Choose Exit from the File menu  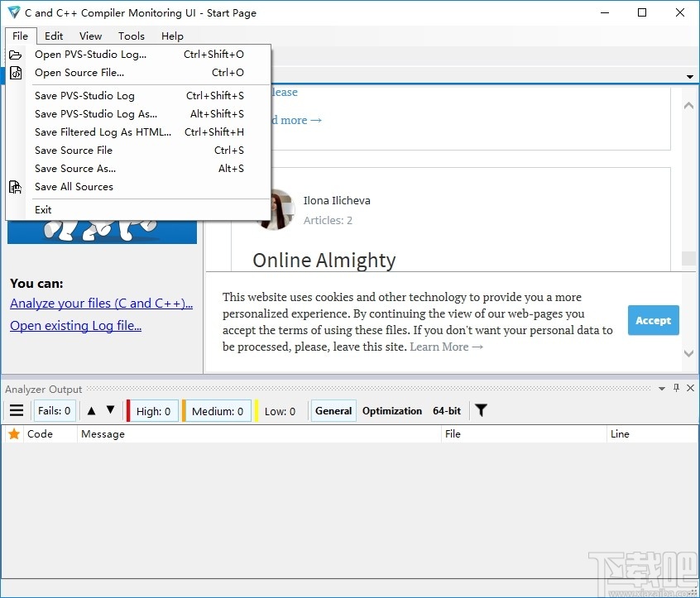click(x=138, y=210)
